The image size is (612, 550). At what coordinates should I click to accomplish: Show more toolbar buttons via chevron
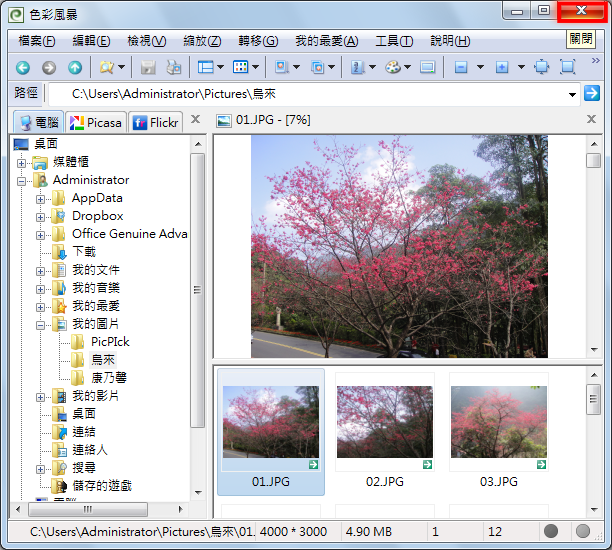595,60
